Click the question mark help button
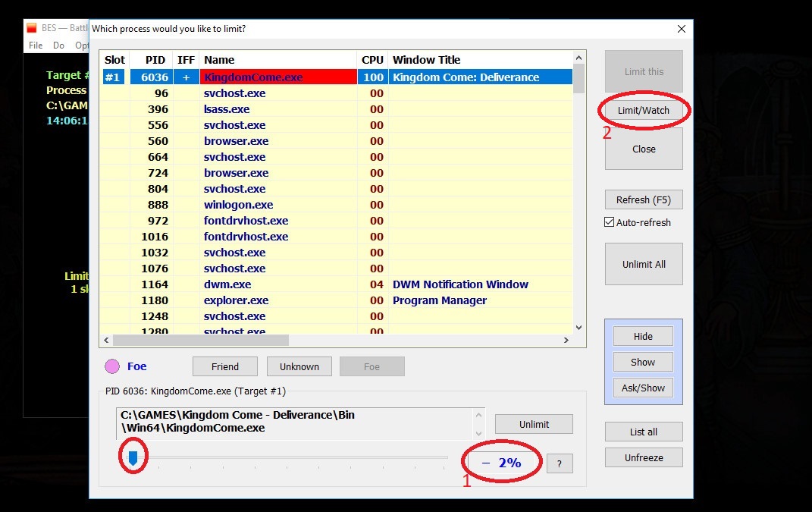This screenshot has height=512, width=812. [560, 463]
